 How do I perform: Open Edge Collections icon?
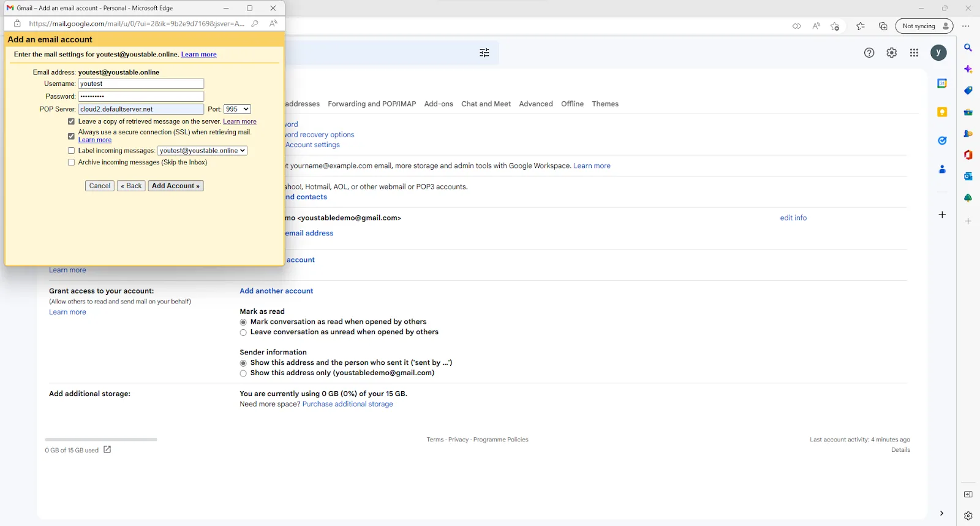(883, 26)
